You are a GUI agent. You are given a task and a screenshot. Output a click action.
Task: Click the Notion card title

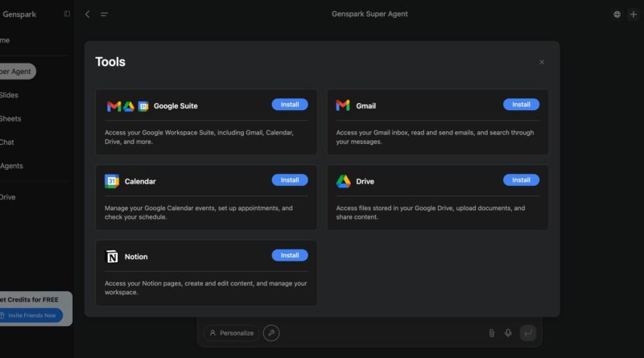point(136,257)
